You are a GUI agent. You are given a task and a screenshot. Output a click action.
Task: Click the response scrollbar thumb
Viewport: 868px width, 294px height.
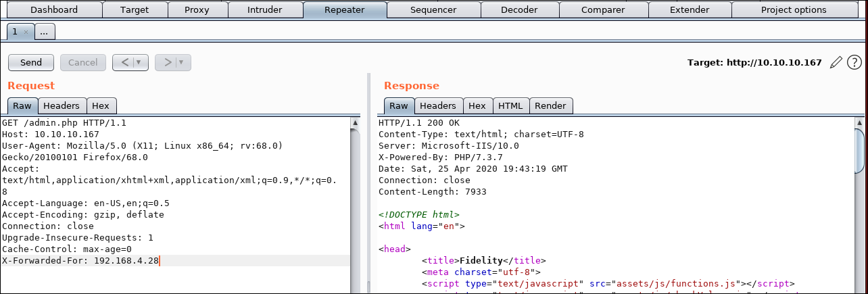pos(859,150)
